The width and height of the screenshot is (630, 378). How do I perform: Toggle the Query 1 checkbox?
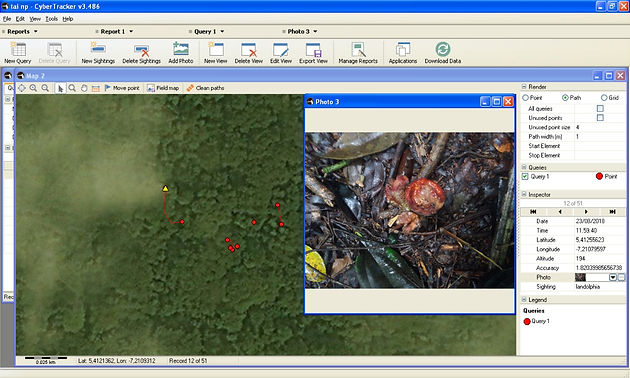tap(525, 176)
